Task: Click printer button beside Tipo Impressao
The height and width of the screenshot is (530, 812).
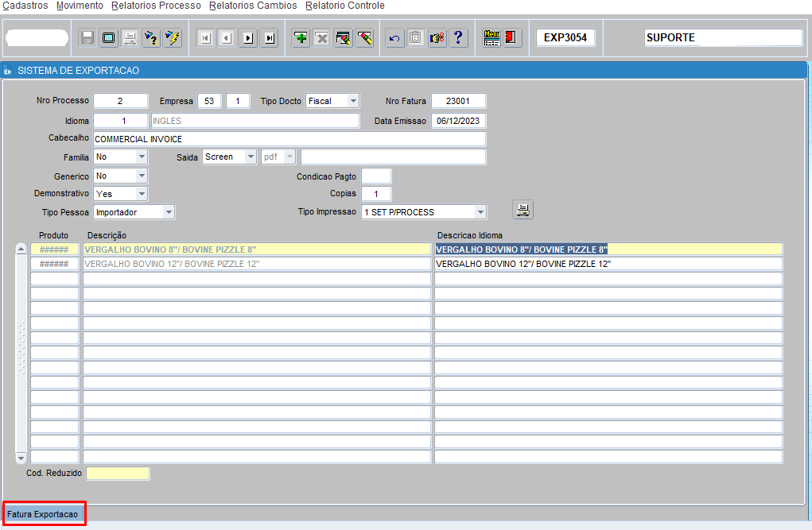Action: [x=523, y=210]
